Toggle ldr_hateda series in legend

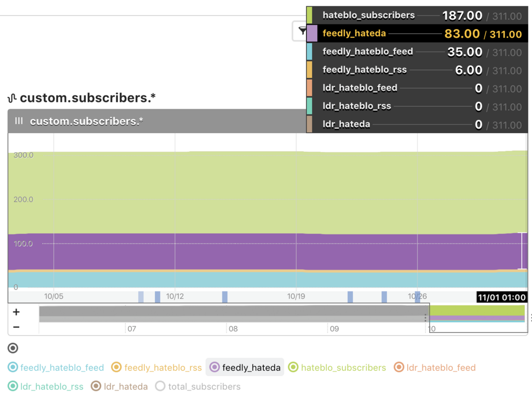[x=119, y=386]
